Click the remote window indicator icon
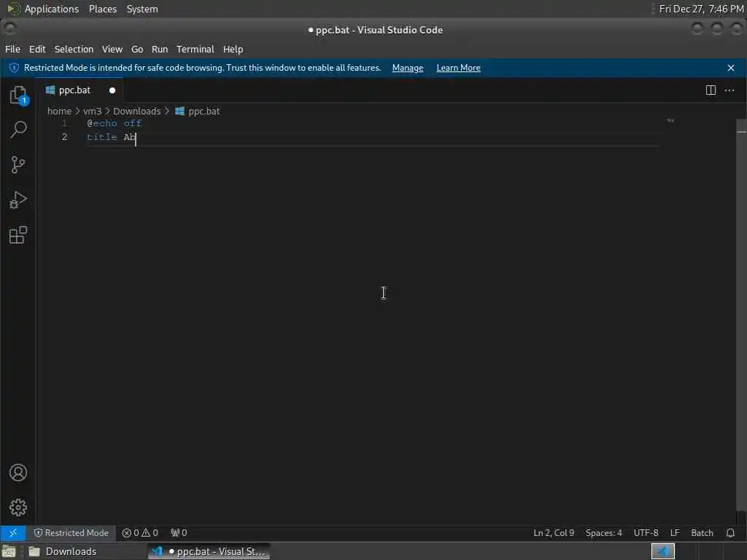This screenshot has width=747, height=560. point(13,532)
